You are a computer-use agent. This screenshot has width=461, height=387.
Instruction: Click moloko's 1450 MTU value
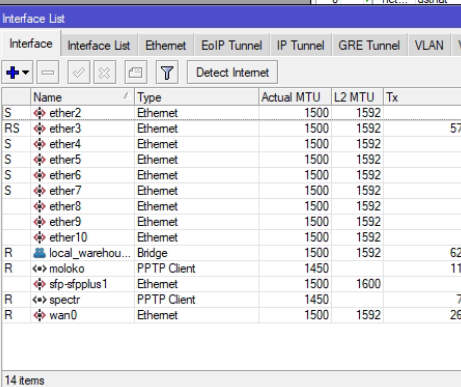[317, 268]
